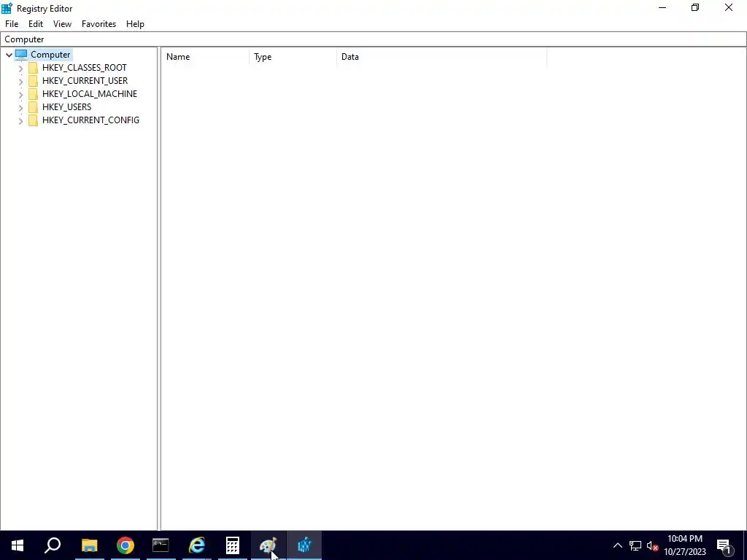Switch to Command Prompt in taskbar

160,545
